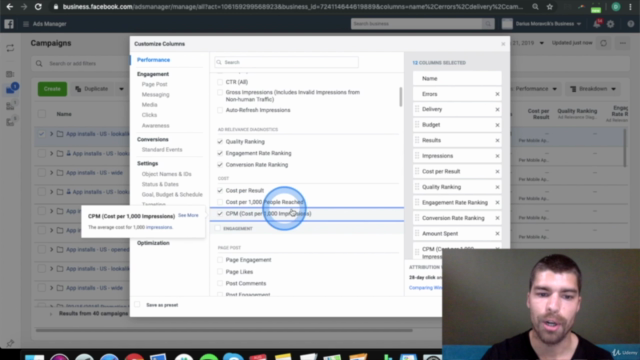
Task: Open the Facebook logo home icon
Action: (x=9, y=24)
